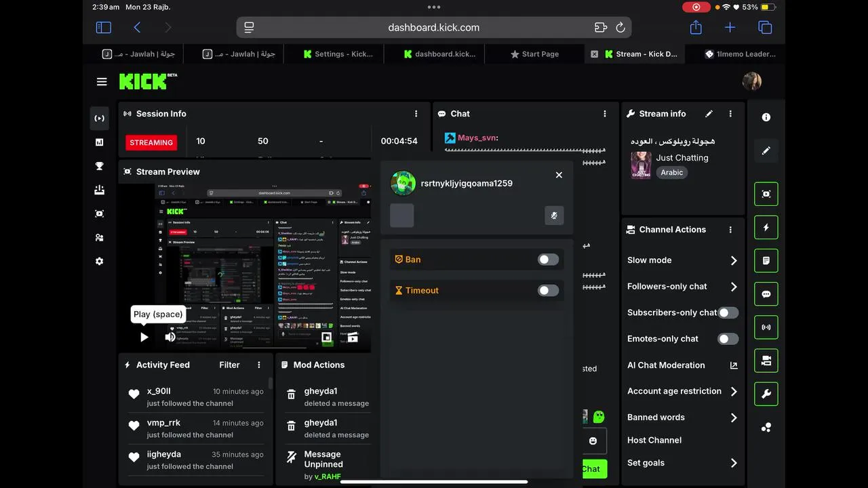Viewport: 868px width, 488px height.
Task: Click the Mays_svn username in chat
Action: 477,138
